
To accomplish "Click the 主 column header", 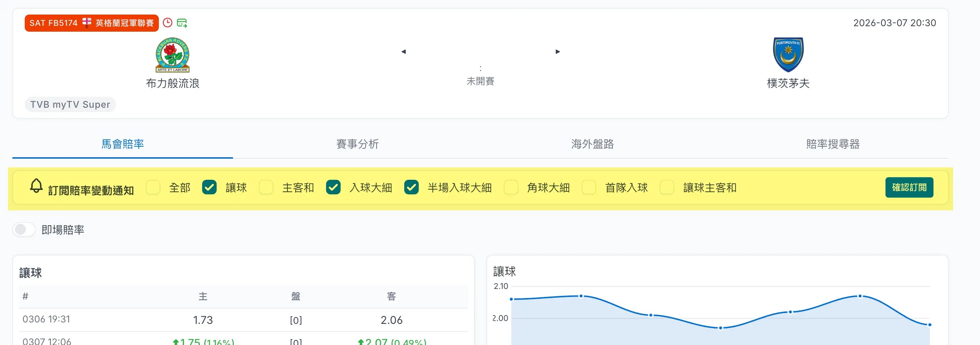I will [x=203, y=296].
